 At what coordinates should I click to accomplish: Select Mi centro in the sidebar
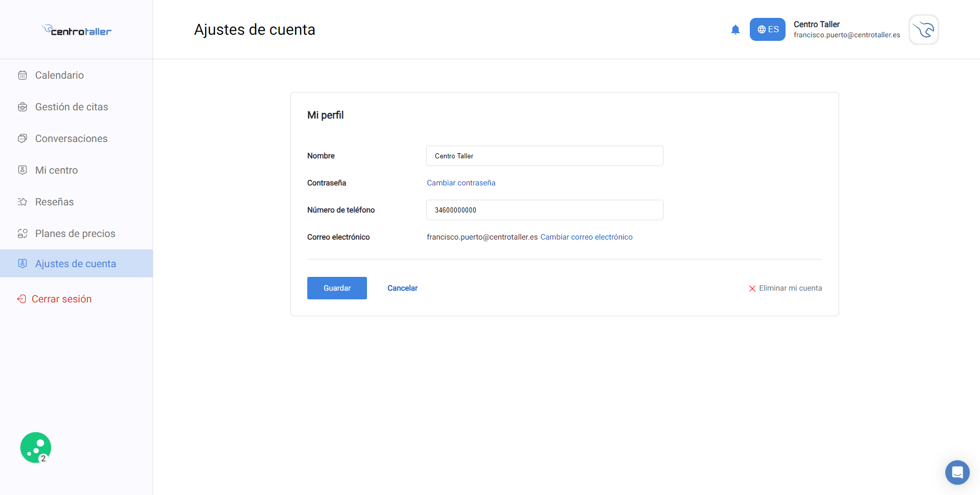(x=56, y=170)
